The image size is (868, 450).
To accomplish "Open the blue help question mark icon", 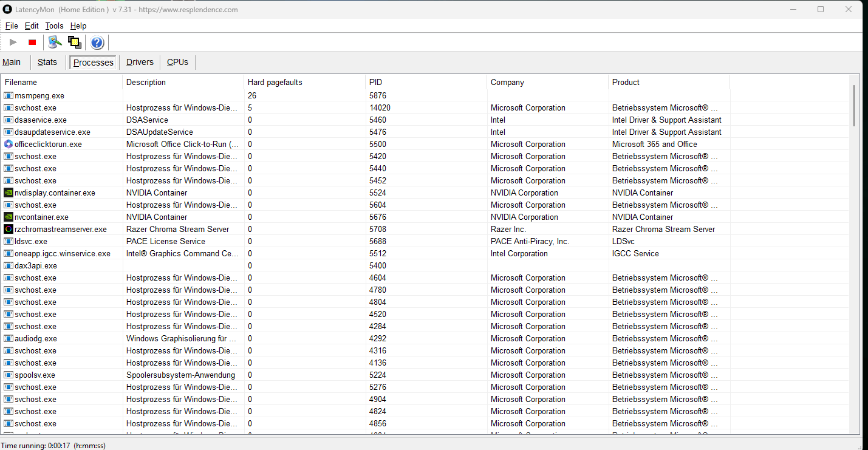I will click(97, 43).
